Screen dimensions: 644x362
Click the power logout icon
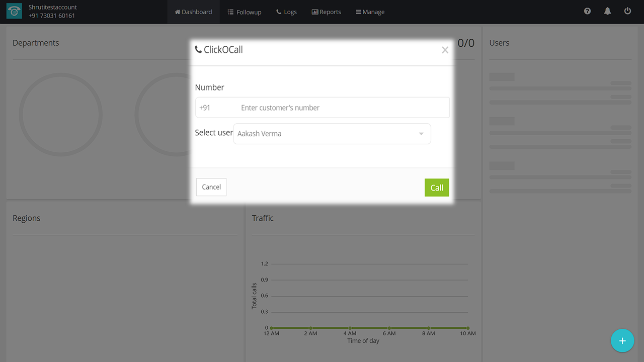tap(627, 11)
